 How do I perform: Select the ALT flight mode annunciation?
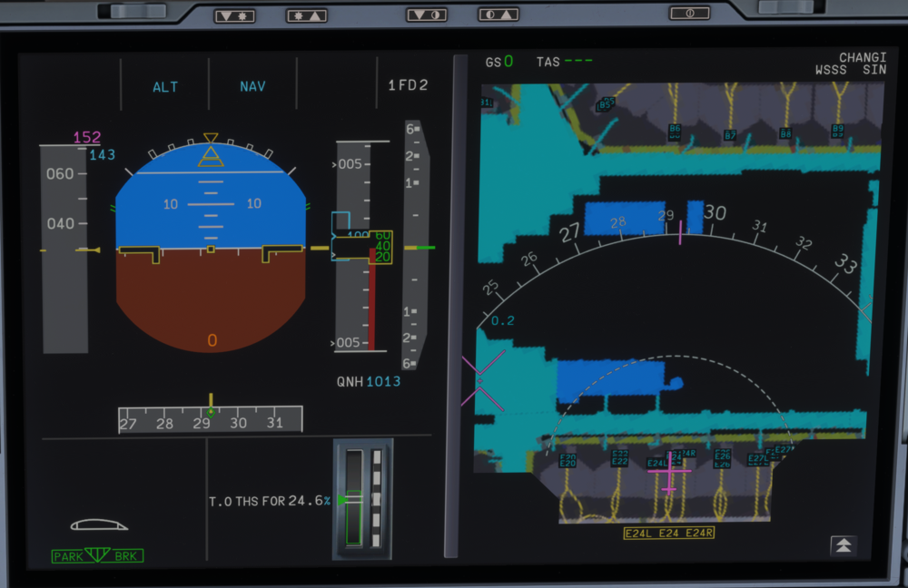tap(165, 87)
